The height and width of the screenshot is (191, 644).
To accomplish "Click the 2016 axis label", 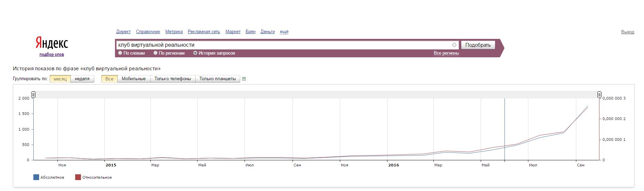I will coord(394,165).
